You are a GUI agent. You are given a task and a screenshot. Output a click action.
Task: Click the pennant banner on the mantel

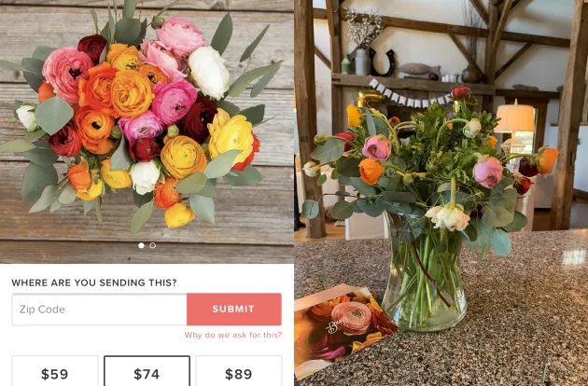(410, 94)
